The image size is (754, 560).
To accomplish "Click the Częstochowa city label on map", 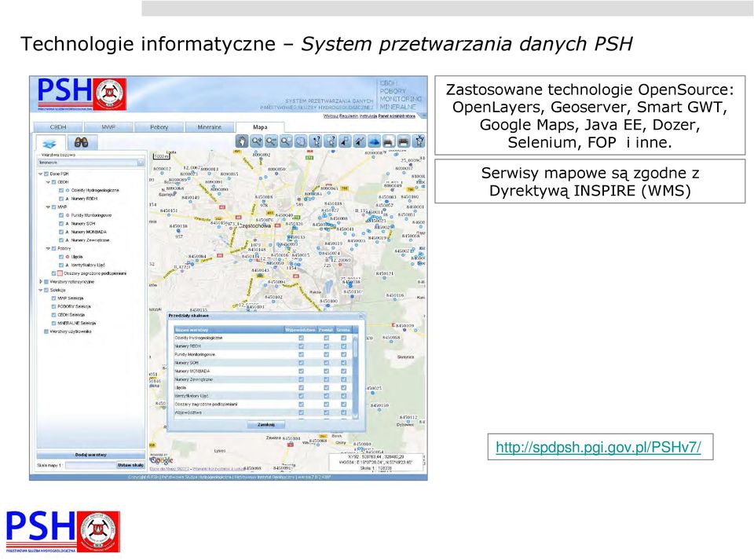I will (x=254, y=225).
